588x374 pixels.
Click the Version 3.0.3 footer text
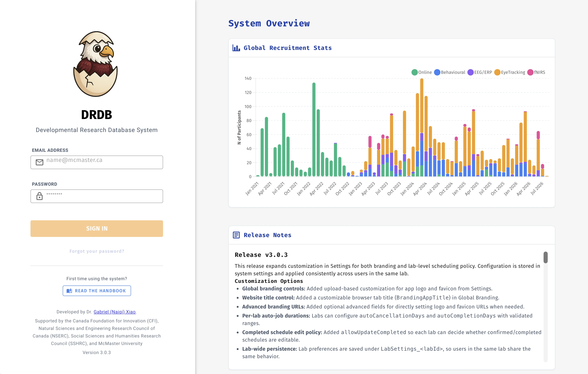coord(97,353)
